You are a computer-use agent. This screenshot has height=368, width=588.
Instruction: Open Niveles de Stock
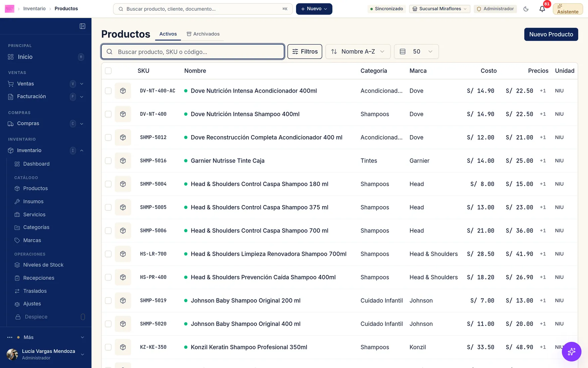(43, 265)
